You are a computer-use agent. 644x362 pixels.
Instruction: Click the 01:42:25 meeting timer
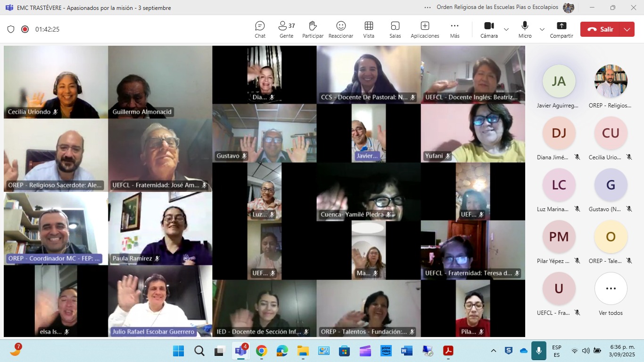click(x=47, y=29)
